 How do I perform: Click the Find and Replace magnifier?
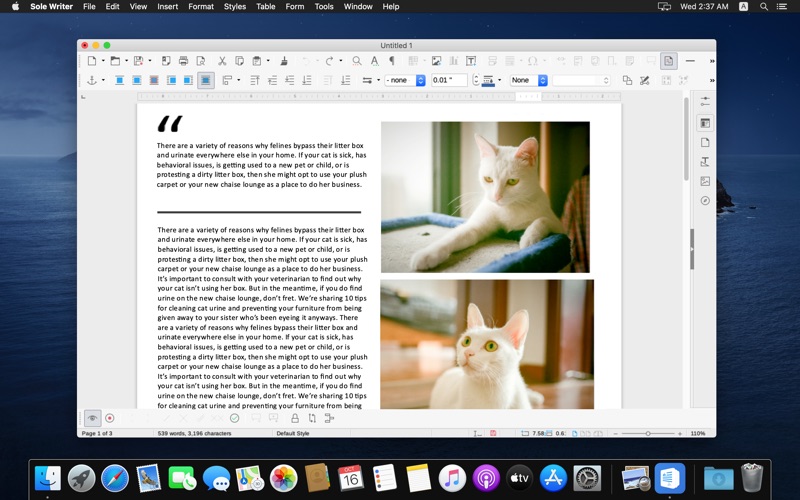(357, 61)
